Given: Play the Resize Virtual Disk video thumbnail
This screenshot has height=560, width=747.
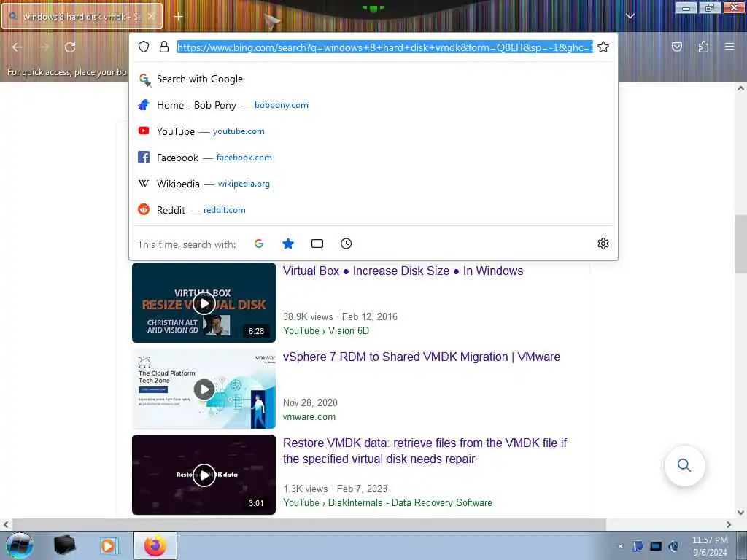Looking at the screenshot, I should coord(204,303).
